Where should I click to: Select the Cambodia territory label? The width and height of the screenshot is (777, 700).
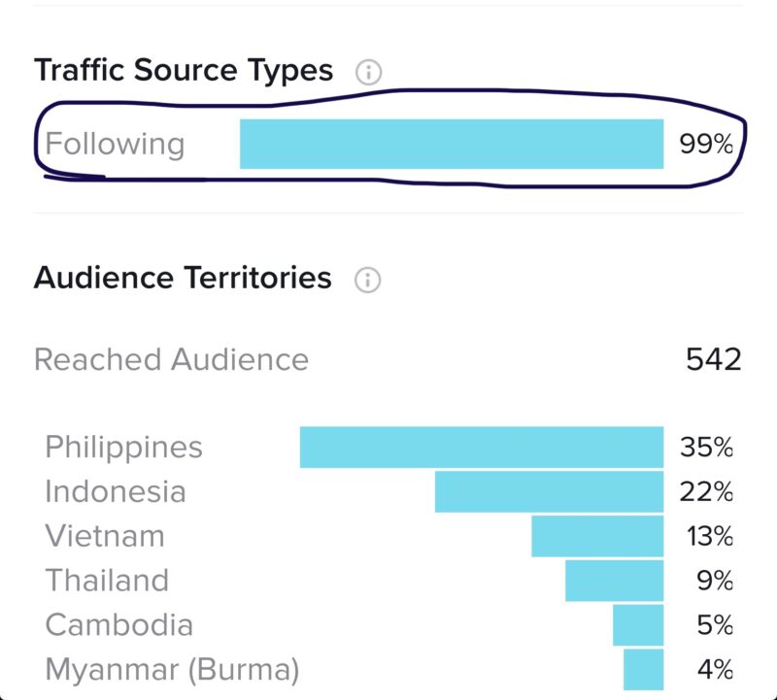click(x=118, y=624)
